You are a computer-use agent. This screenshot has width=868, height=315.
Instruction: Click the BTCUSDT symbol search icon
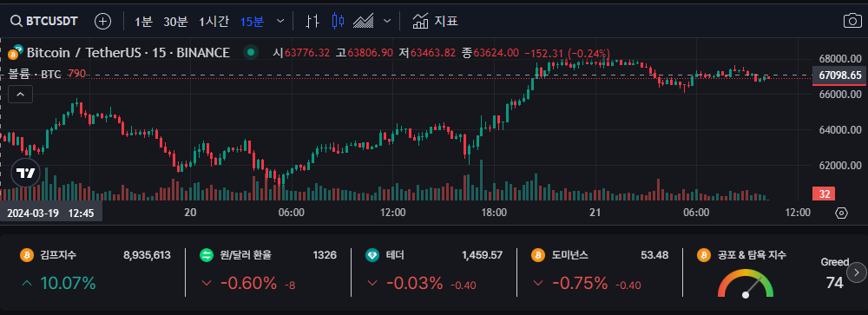click(x=16, y=22)
